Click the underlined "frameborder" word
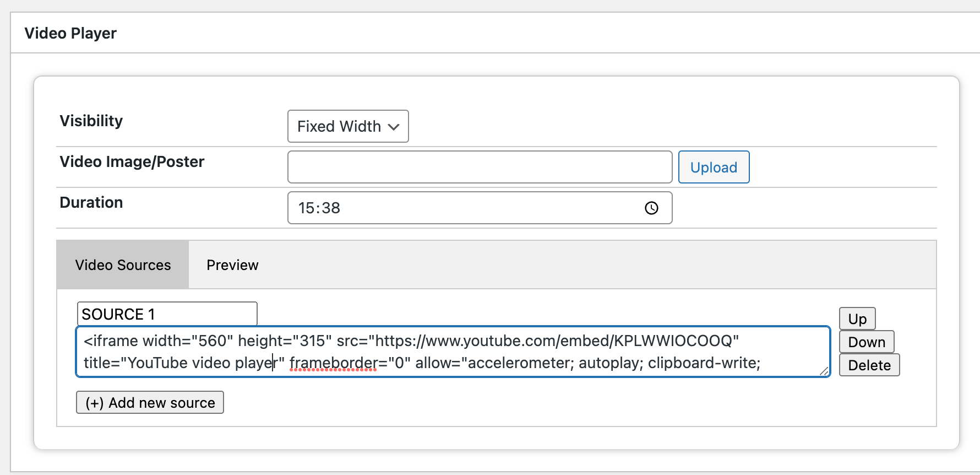 pyautogui.click(x=334, y=363)
